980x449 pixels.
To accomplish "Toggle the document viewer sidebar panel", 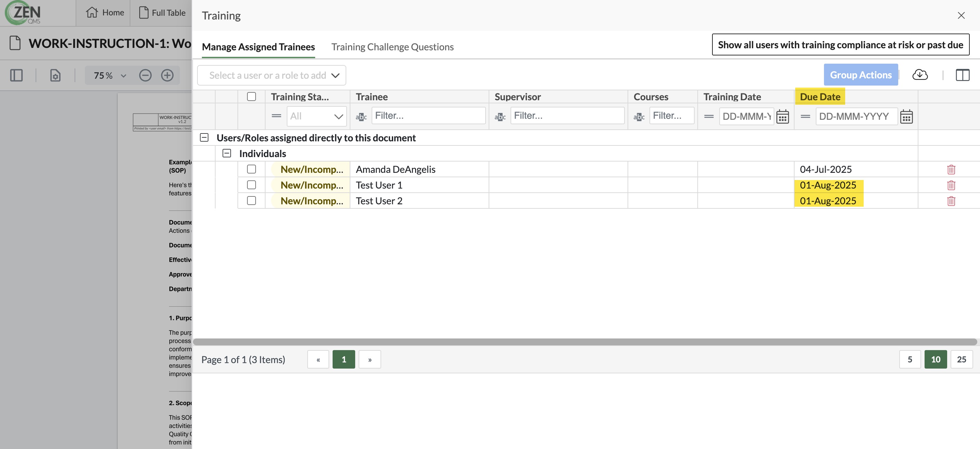I will [x=16, y=75].
